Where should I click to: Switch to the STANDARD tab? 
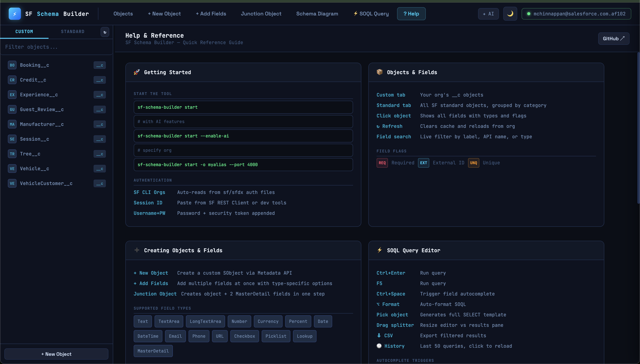point(72,32)
